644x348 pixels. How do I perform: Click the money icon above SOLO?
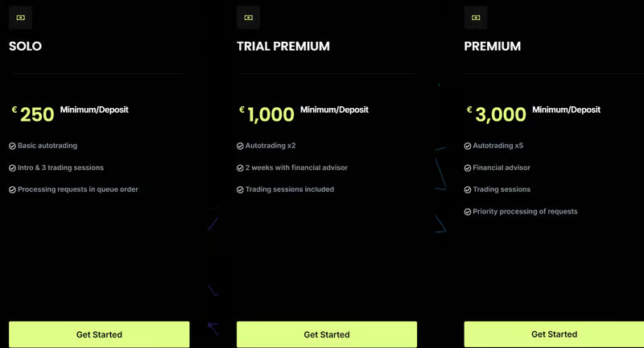coord(20,17)
